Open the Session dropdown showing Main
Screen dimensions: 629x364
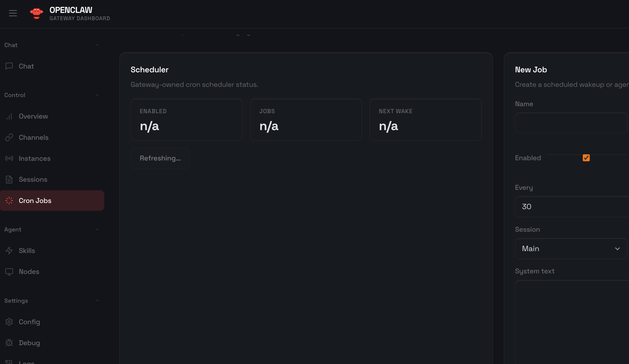pos(571,249)
